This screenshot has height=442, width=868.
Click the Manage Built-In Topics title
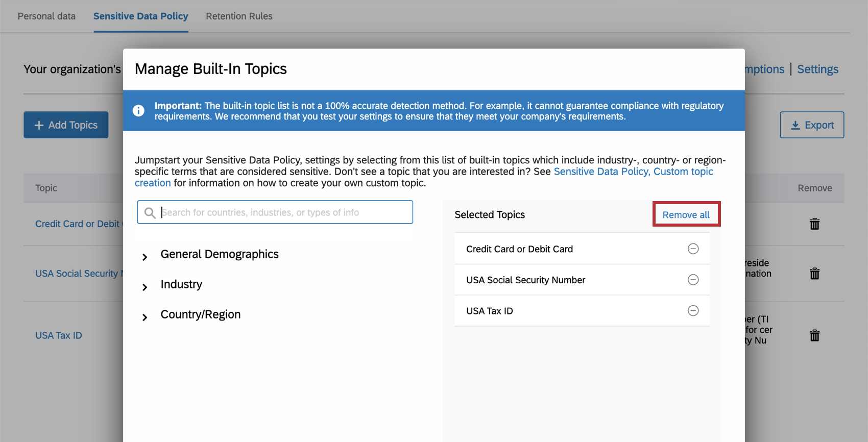[211, 69]
